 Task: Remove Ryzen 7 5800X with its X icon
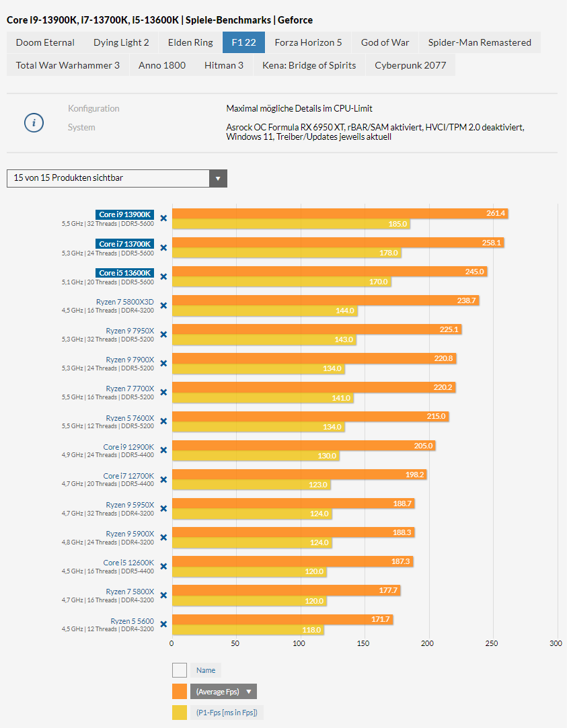point(163,596)
